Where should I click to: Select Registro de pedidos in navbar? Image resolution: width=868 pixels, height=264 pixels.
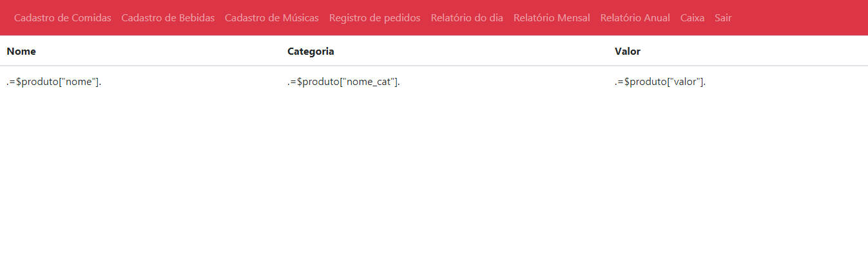pyautogui.click(x=374, y=18)
